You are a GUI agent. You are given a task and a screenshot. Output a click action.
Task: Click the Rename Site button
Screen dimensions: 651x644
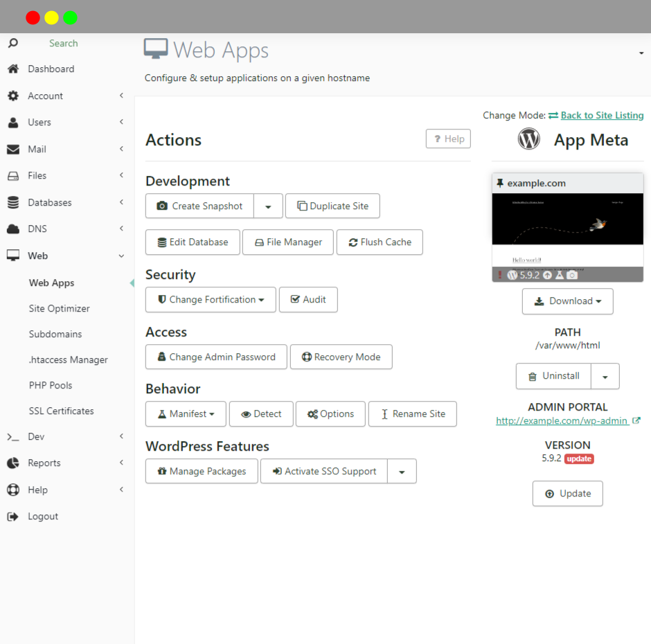(x=413, y=414)
